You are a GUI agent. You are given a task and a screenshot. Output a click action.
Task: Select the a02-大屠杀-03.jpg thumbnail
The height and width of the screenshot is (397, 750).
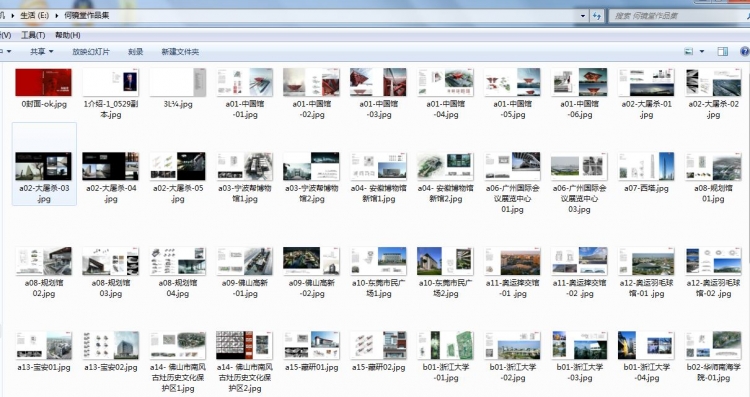coord(43,166)
